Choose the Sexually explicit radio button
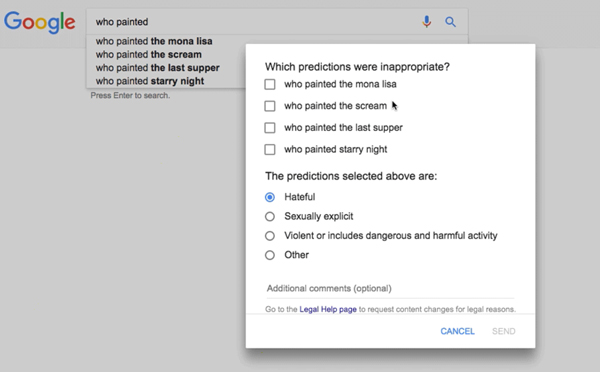The width and height of the screenshot is (600, 372). click(270, 217)
